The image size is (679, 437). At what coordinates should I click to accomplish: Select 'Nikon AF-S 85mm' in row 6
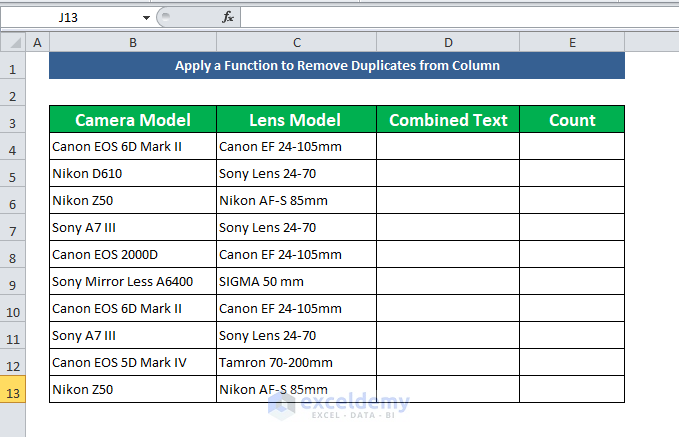click(297, 200)
